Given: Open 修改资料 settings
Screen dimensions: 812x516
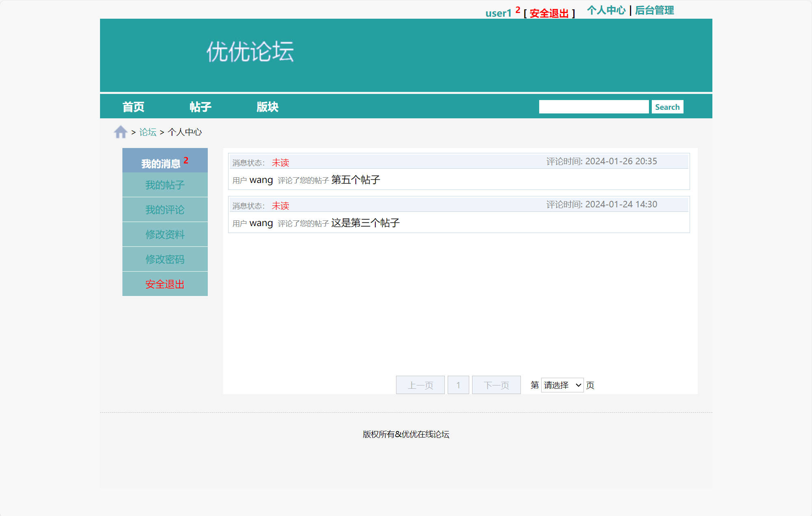Looking at the screenshot, I should [x=165, y=234].
